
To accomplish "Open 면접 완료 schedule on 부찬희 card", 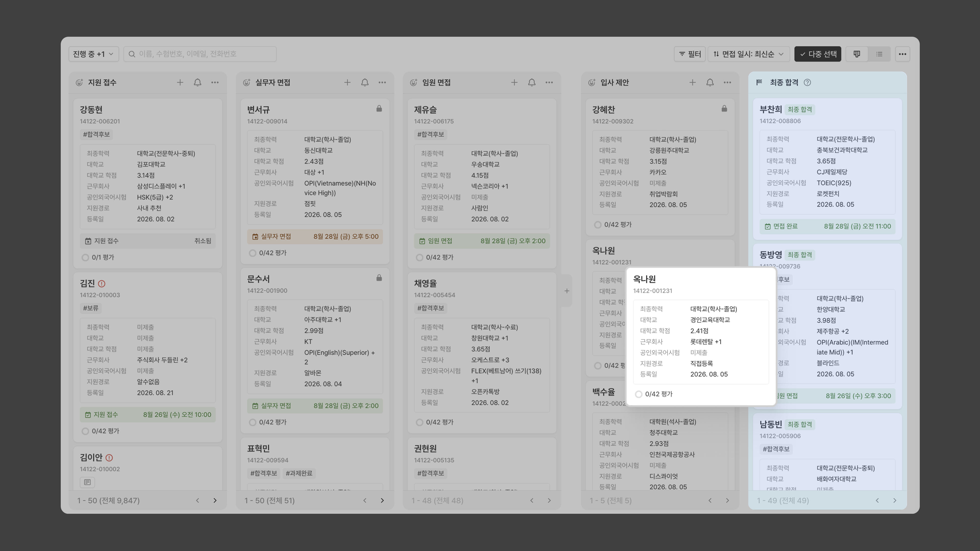I will point(827,226).
